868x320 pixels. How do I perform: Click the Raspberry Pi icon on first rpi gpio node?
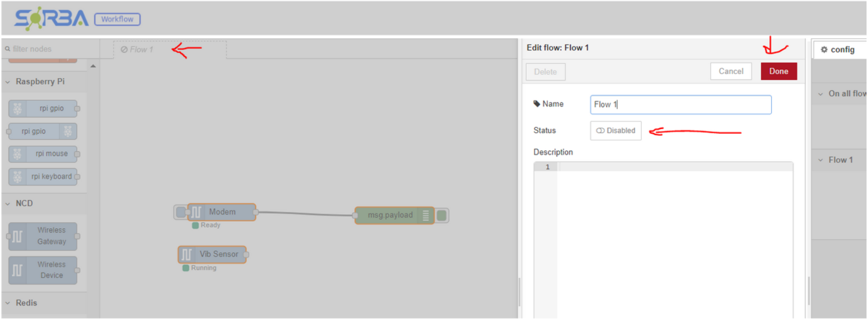pos(18,108)
